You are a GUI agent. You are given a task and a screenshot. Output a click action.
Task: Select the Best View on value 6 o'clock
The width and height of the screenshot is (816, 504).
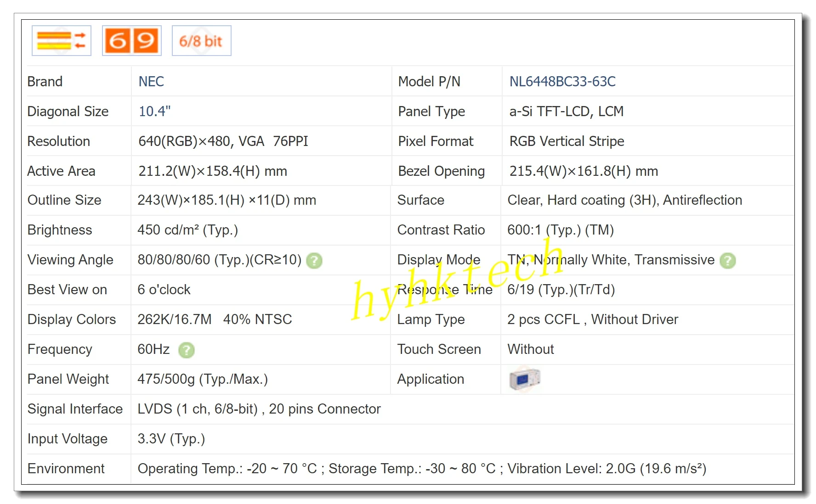click(x=164, y=290)
